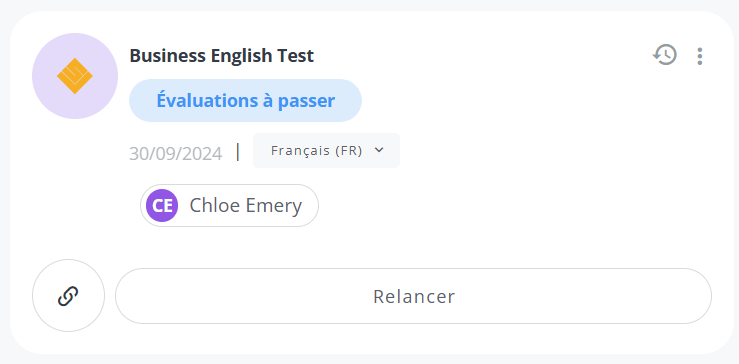Image resolution: width=739 pixels, height=364 pixels.
Task: Change the test language from Français (FR)
Action: pos(327,150)
